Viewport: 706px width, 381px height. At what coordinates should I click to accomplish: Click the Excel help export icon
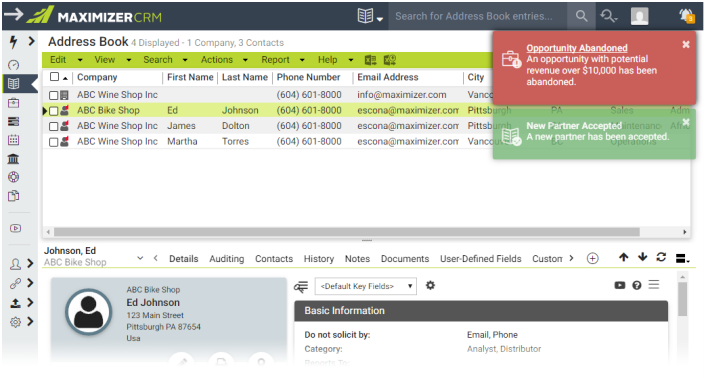point(389,60)
